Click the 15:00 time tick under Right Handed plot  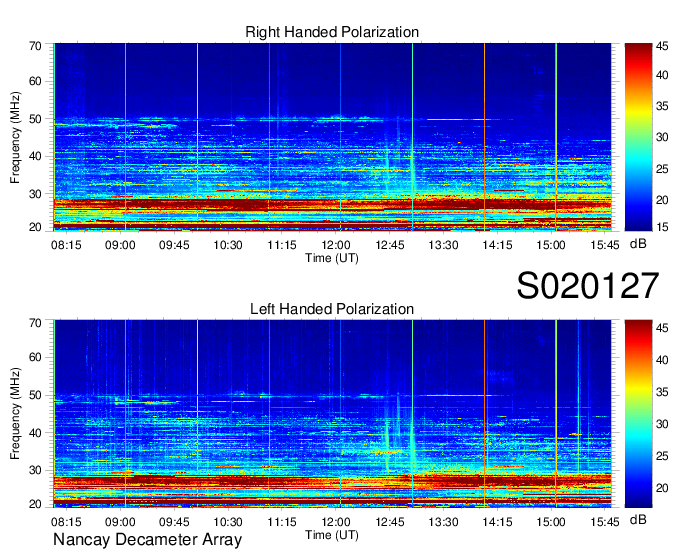(x=551, y=245)
